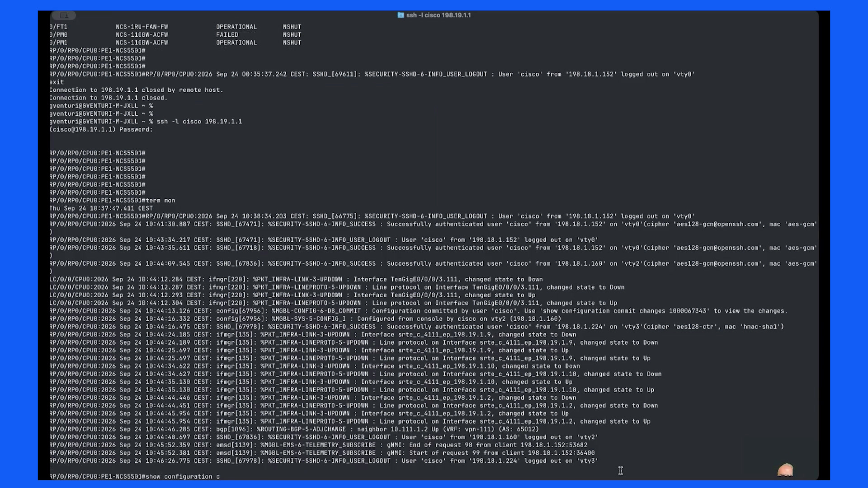Click the screen-share pill icon in title bar
The image size is (868, 488).
click(64, 15)
